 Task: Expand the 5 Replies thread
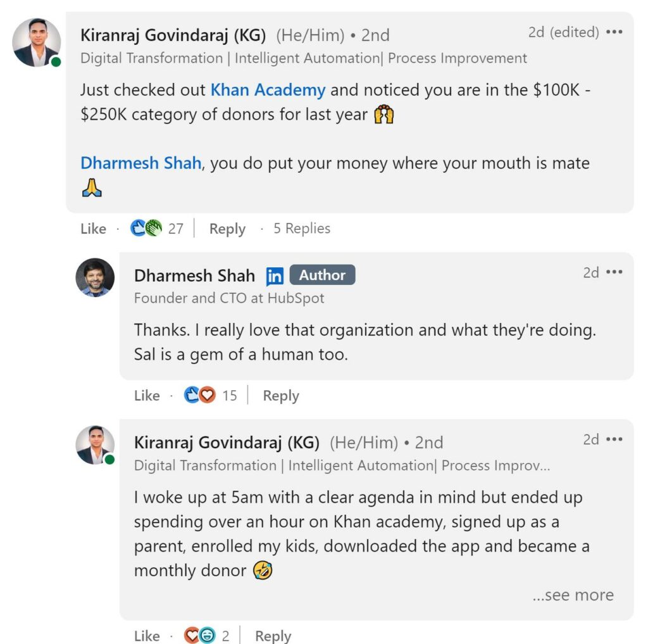tap(302, 229)
